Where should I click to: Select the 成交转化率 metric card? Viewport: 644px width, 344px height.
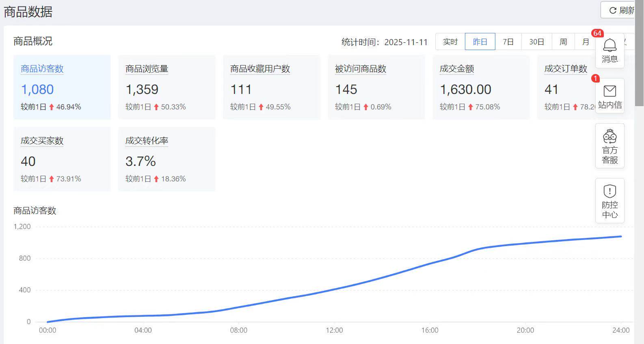click(166, 159)
